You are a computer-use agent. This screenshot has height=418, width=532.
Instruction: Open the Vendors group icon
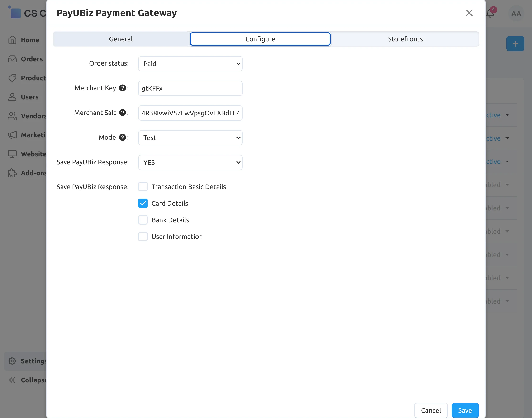pos(12,116)
